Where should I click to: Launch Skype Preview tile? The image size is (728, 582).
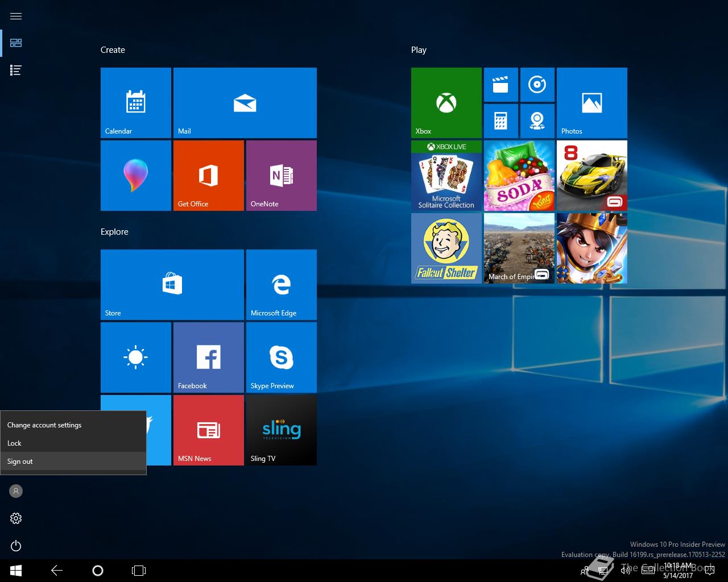[x=282, y=357]
